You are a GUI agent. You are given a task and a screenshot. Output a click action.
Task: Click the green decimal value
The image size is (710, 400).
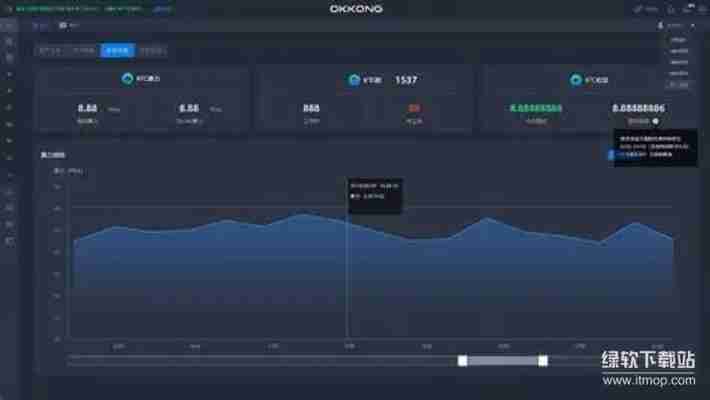[x=536, y=108]
